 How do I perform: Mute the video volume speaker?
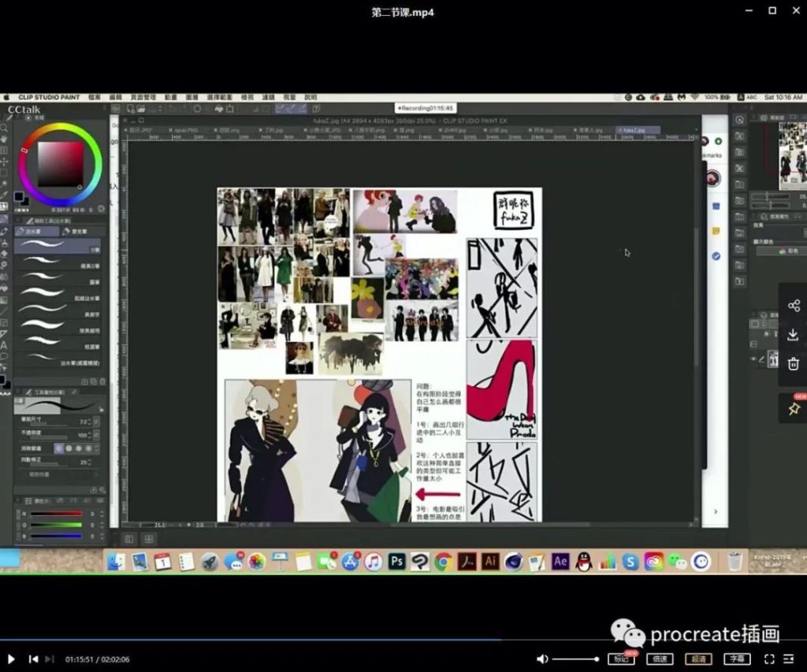541,659
